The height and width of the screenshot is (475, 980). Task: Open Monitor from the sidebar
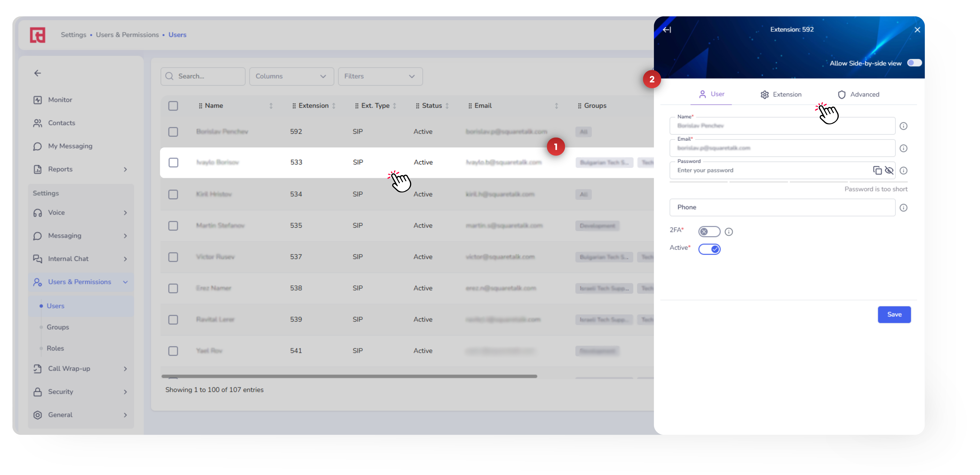coord(60,100)
